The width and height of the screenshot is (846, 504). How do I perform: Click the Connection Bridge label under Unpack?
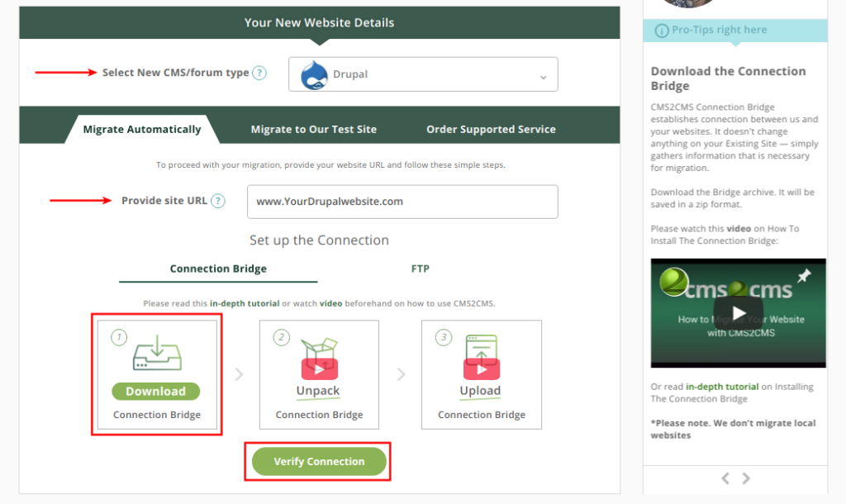320,415
